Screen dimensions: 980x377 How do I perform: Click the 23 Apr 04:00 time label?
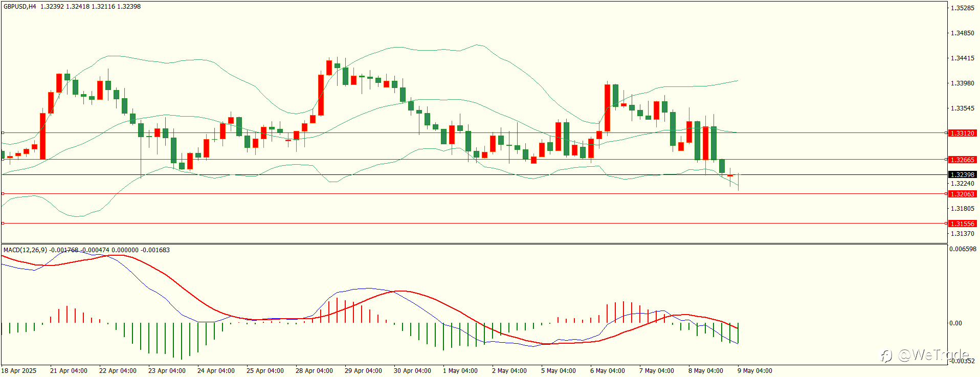(x=167, y=370)
